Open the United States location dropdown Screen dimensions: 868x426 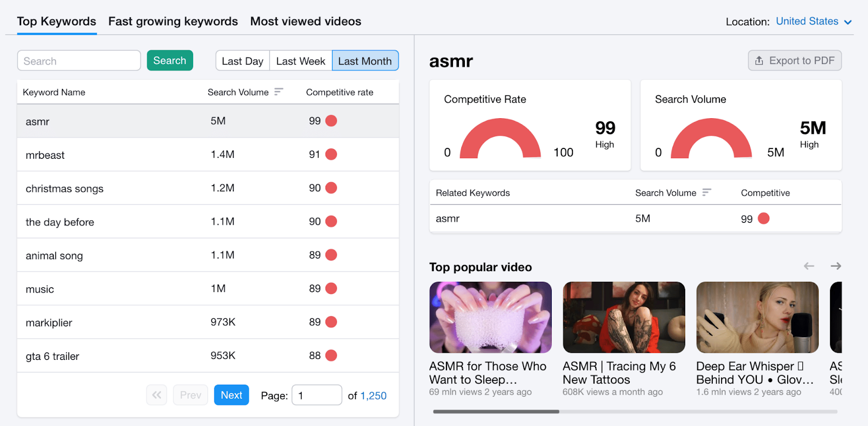[x=813, y=22]
